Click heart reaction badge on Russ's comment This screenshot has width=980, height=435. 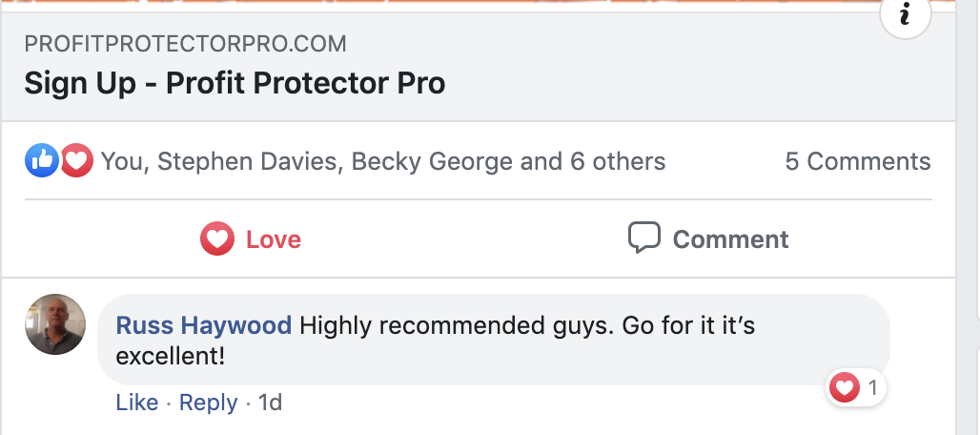point(844,387)
